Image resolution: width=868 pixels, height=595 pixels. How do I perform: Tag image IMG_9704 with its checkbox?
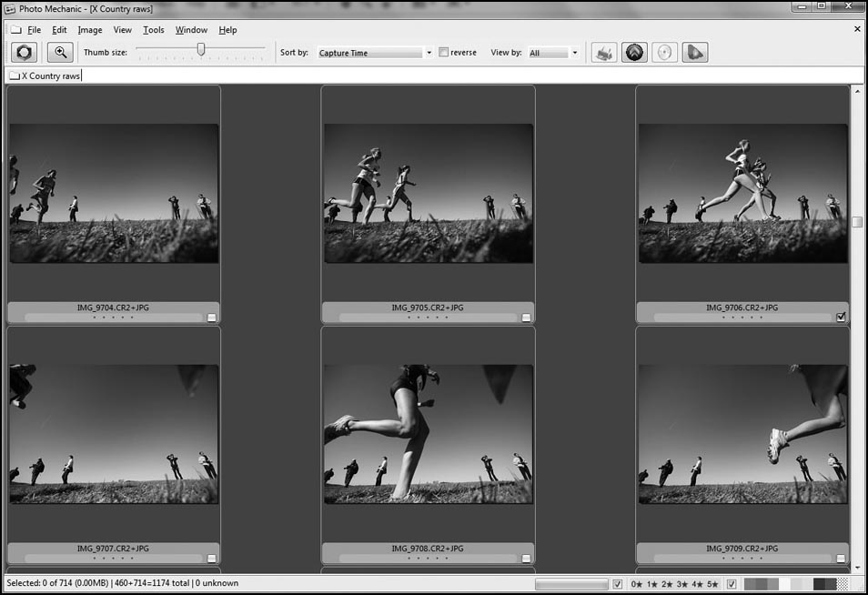click(211, 318)
